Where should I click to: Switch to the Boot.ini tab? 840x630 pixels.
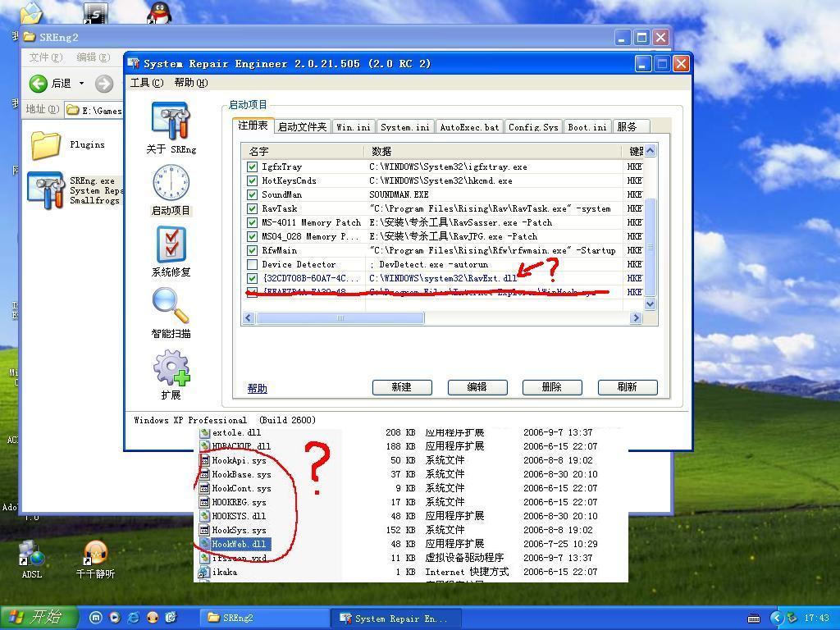point(587,127)
